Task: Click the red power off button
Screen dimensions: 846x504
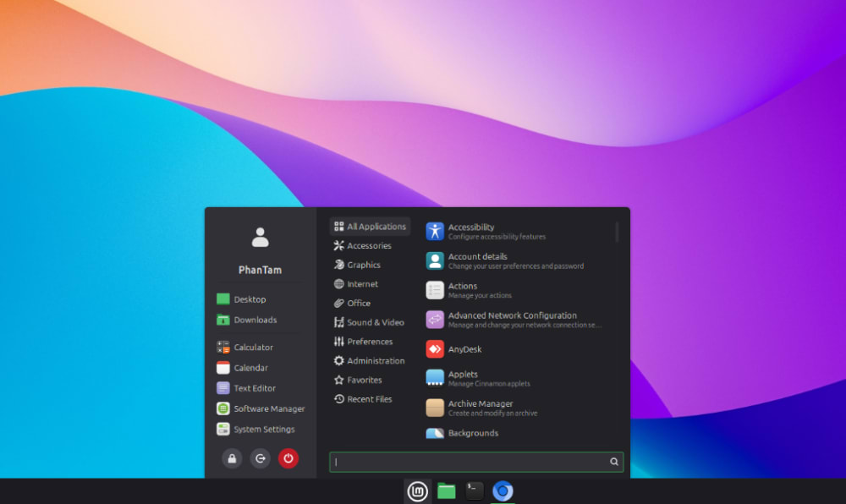Action: [x=288, y=458]
